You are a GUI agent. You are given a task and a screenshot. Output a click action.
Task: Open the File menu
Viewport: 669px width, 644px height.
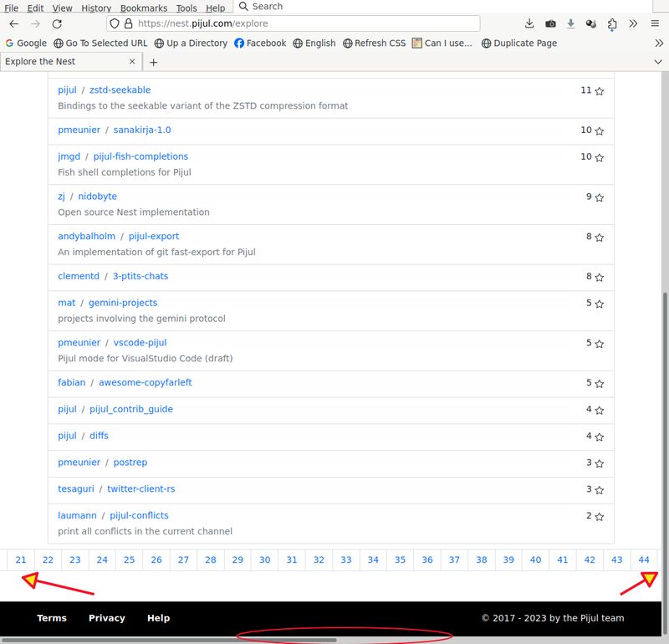click(11, 8)
